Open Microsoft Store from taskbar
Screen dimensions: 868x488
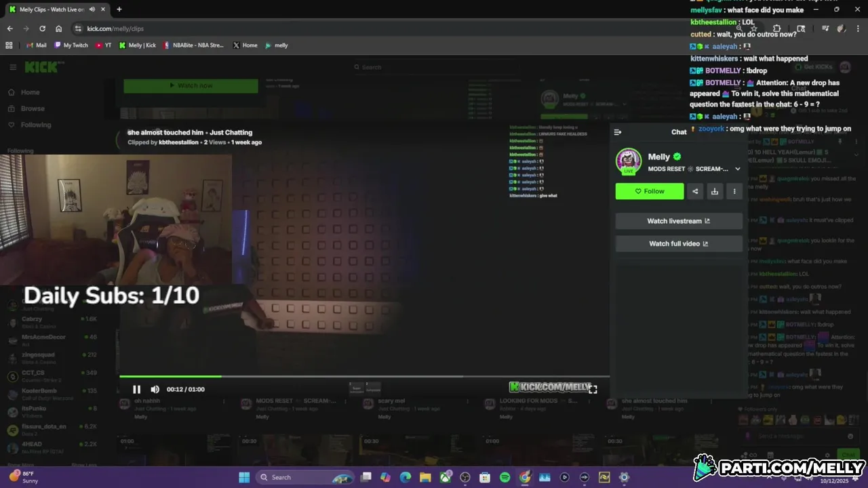pos(485,477)
